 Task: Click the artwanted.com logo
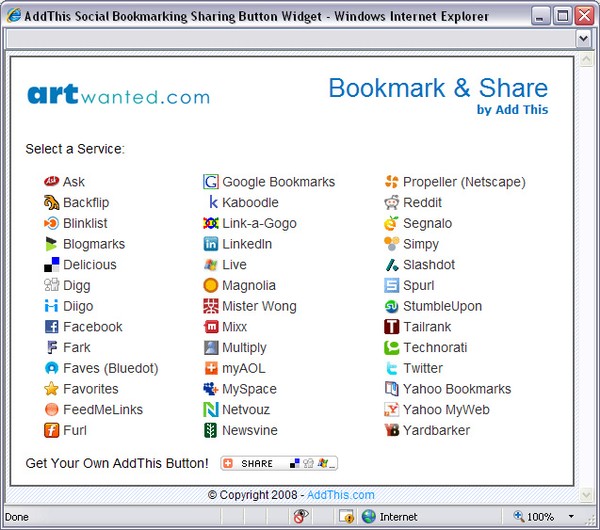click(x=119, y=94)
